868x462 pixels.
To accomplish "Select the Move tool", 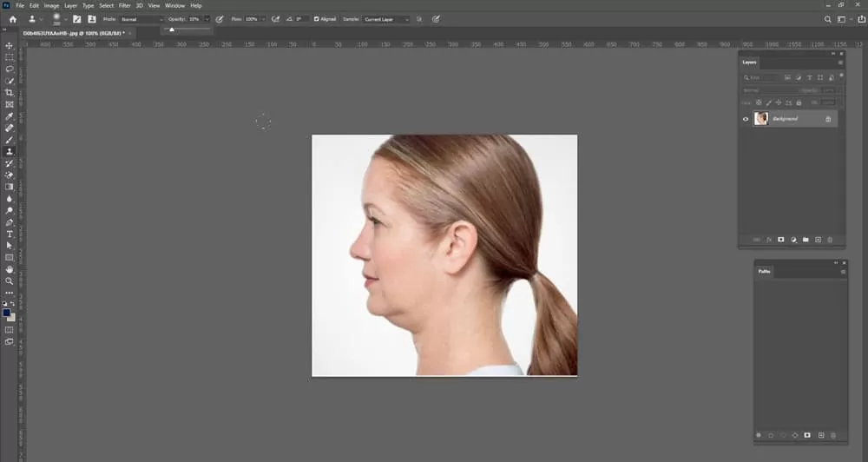I will coord(9,45).
